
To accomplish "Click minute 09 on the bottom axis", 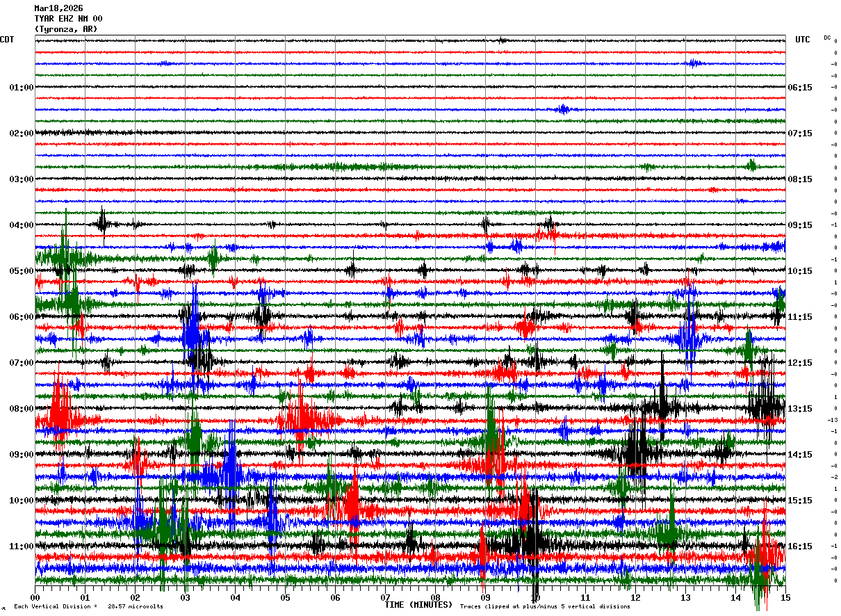I will coord(486,597).
